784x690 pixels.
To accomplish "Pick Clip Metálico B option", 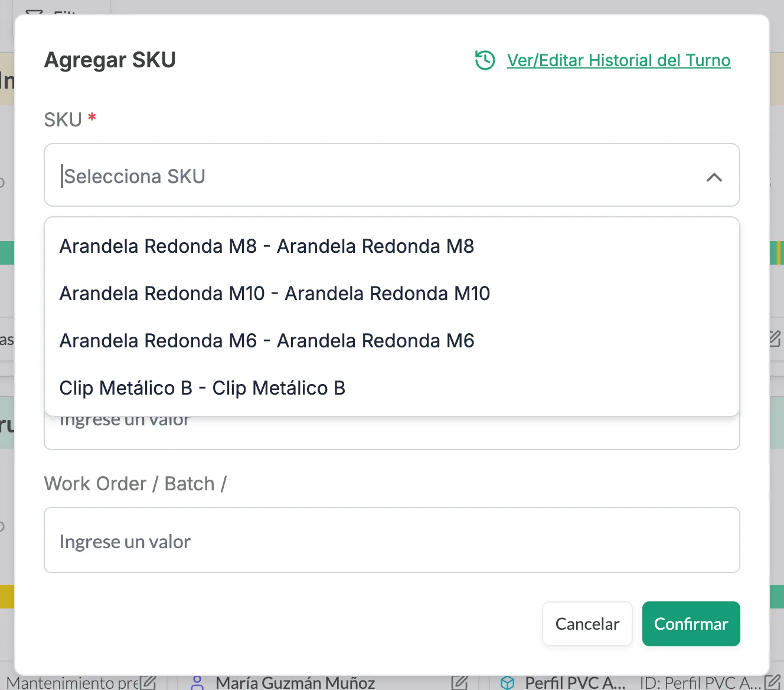I will 392,388.
